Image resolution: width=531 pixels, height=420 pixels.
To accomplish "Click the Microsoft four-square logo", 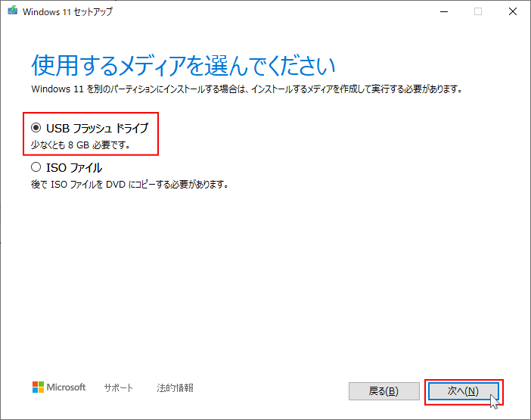I will tap(38, 387).
